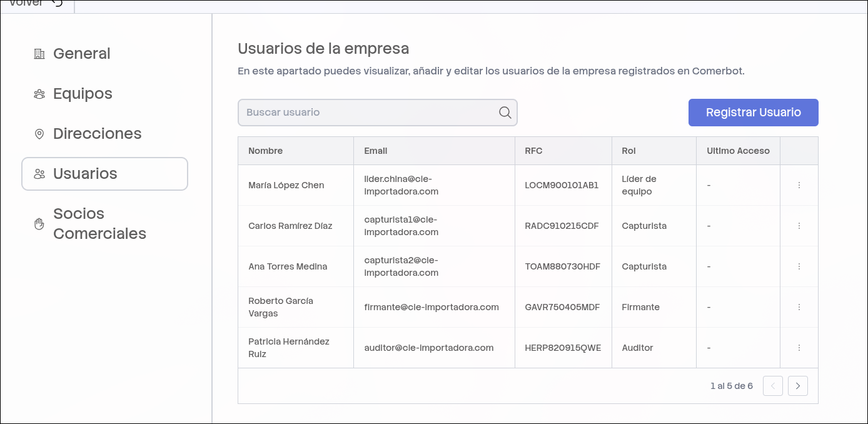Open options menu for Carlos Ramírez Díaz

pos(799,226)
